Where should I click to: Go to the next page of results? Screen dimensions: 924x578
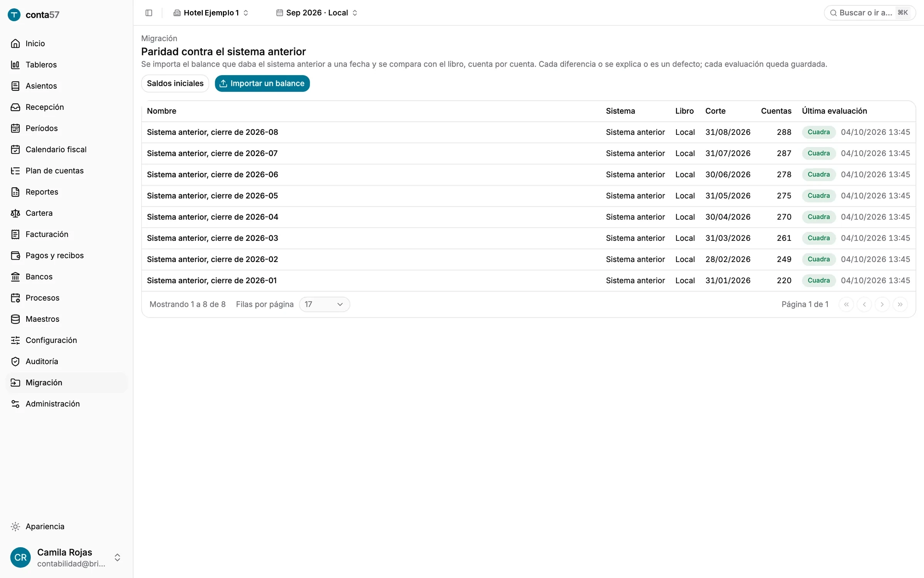point(882,304)
